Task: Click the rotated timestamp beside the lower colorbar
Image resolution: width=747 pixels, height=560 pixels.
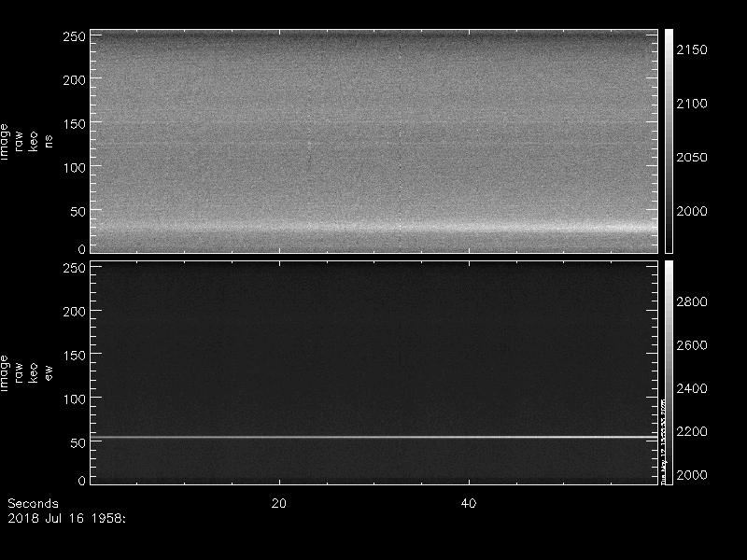Action: click(x=663, y=441)
